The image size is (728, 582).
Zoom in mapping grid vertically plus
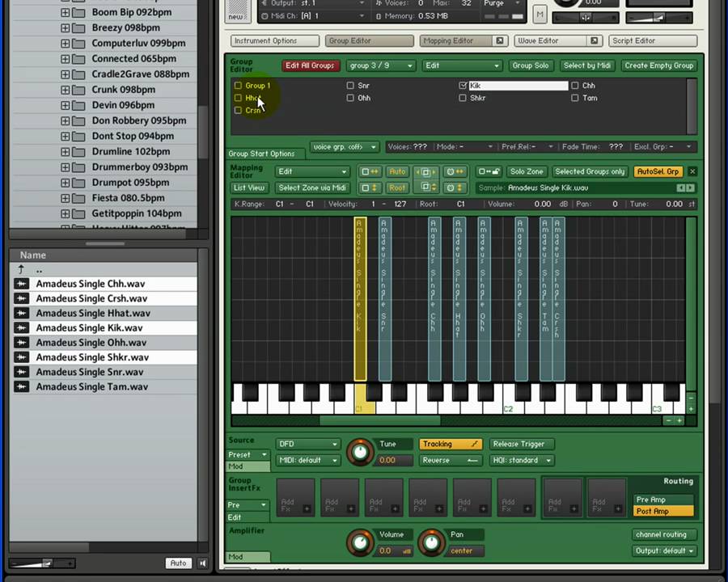click(x=691, y=409)
